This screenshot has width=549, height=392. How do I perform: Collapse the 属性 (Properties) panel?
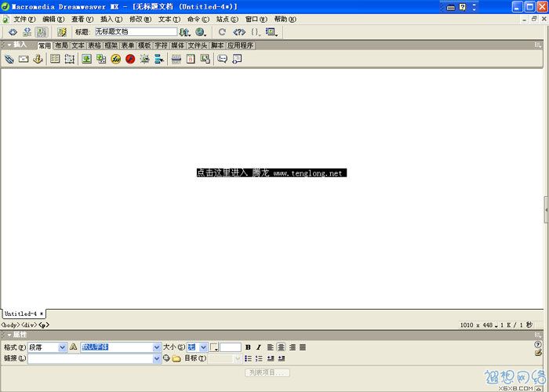click(x=9, y=335)
